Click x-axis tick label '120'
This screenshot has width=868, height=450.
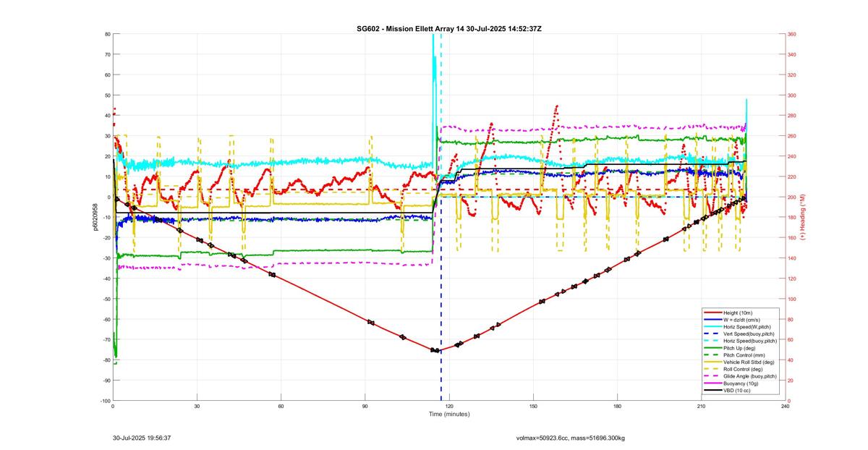(x=449, y=407)
